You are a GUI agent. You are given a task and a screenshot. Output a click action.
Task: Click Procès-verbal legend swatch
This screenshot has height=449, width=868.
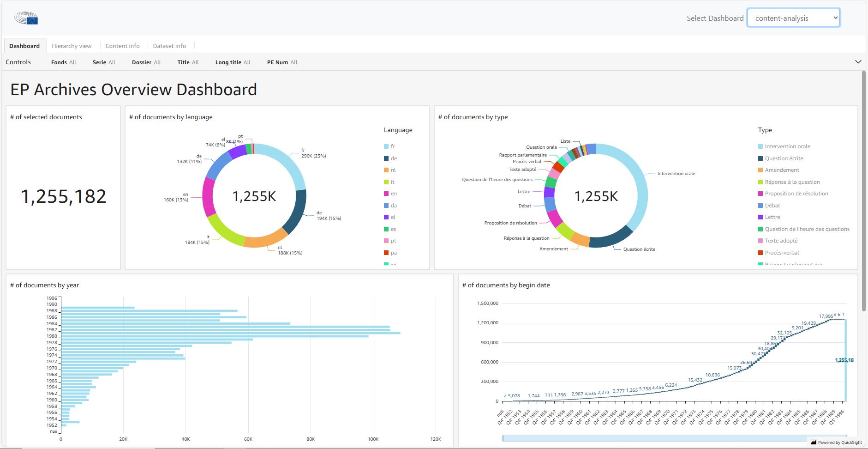pyautogui.click(x=760, y=253)
